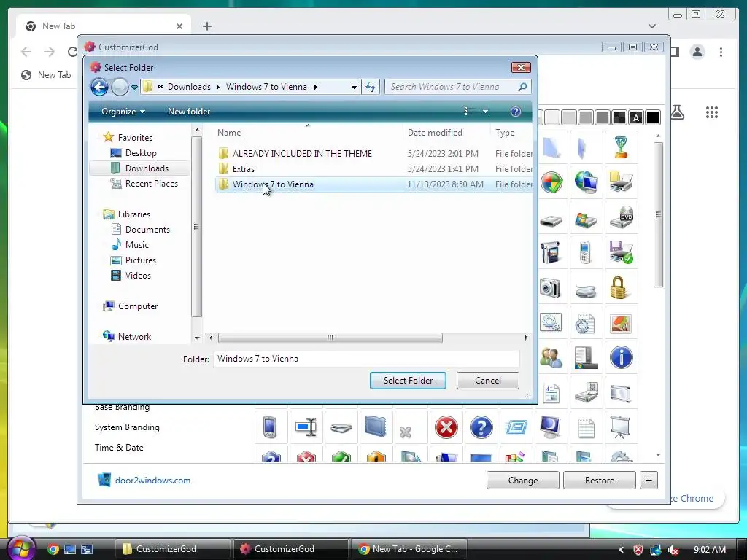Expand the address bar path dropdown

[354, 87]
